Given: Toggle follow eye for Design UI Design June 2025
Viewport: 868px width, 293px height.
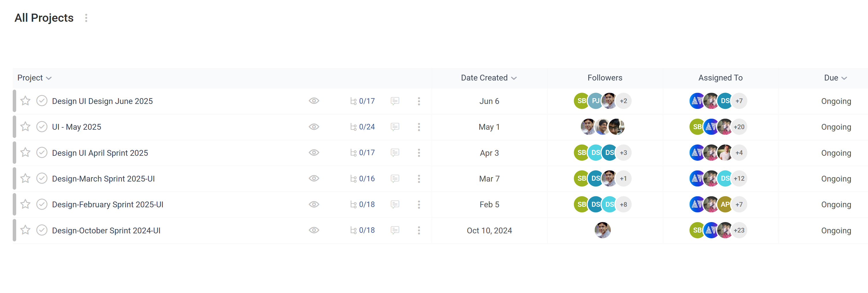Looking at the screenshot, I should click(314, 101).
